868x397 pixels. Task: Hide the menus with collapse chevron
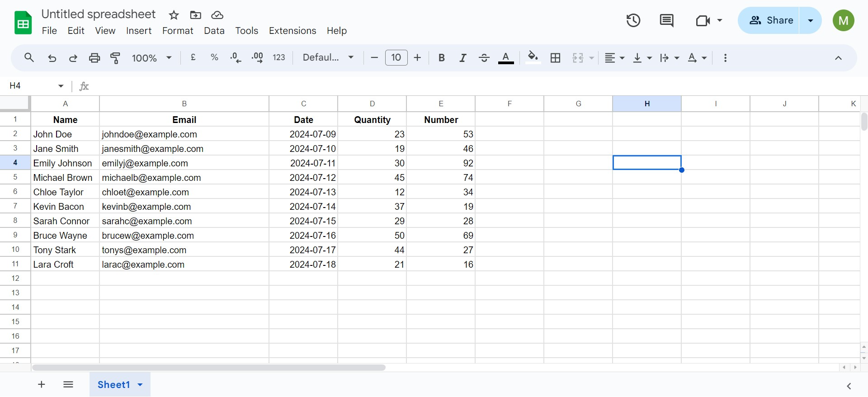pyautogui.click(x=838, y=58)
